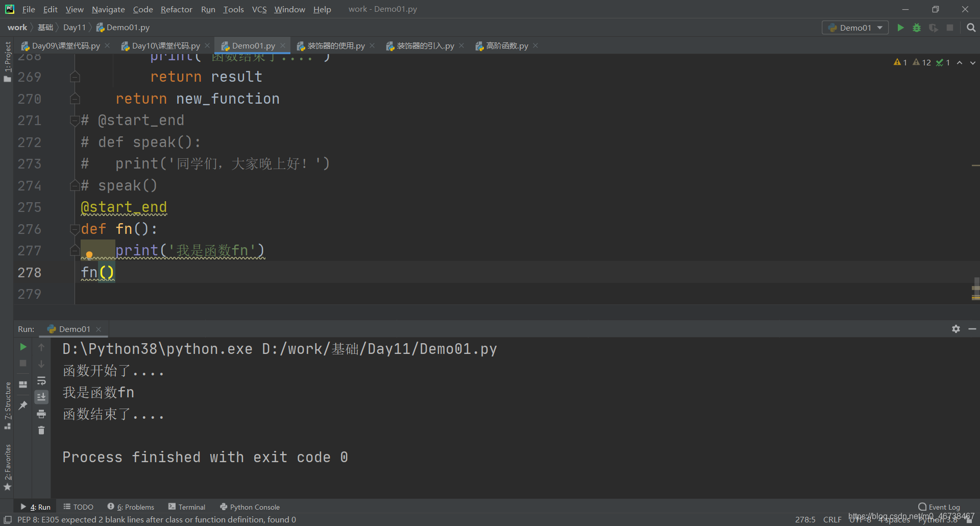This screenshot has width=980, height=526.
Task: Open Search Everywhere magnifier icon
Action: click(971, 28)
